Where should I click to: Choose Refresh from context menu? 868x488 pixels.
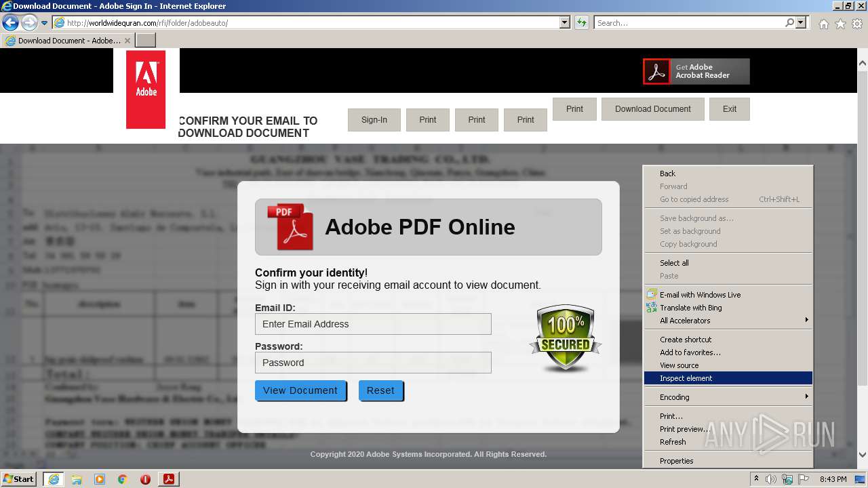(728, 442)
